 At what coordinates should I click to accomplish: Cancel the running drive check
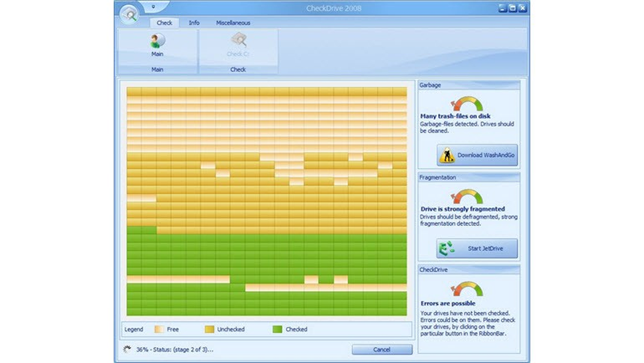pos(382,350)
